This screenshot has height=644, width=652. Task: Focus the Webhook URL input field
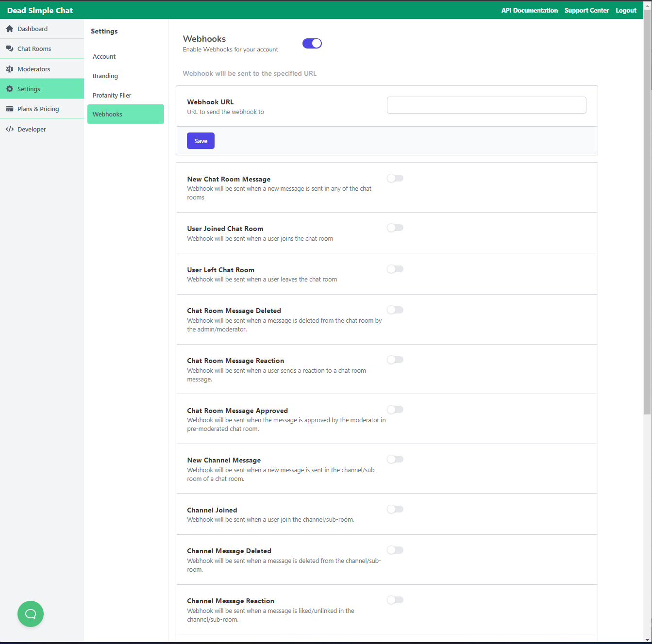pyautogui.click(x=486, y=105)
